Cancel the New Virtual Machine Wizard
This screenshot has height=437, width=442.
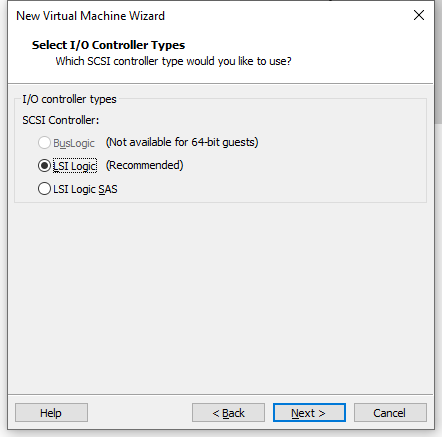coord(390,413)
